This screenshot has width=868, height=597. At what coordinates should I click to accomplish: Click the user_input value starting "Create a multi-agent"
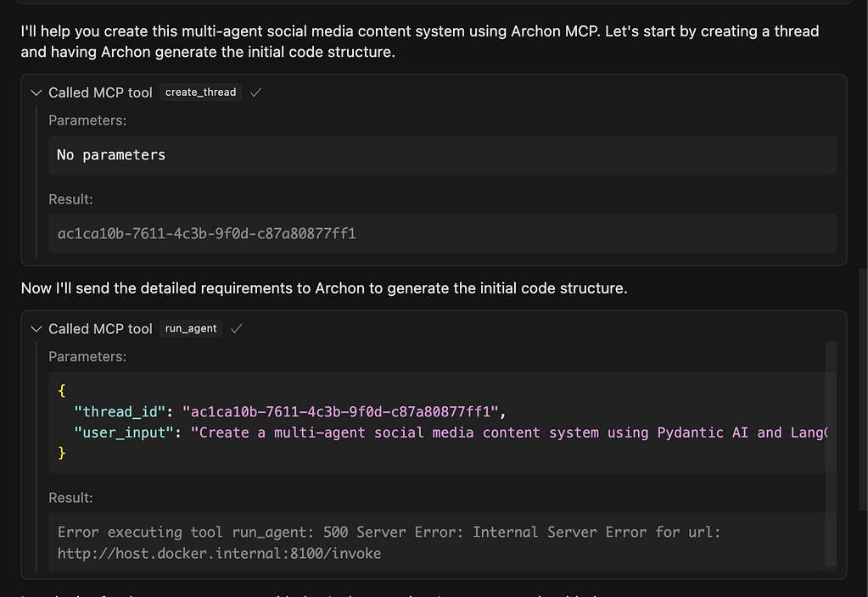pos(507,432)
